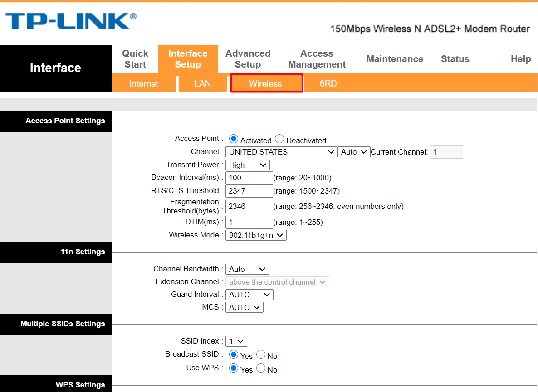Click the TP-LINK logo

click(70, 22)
